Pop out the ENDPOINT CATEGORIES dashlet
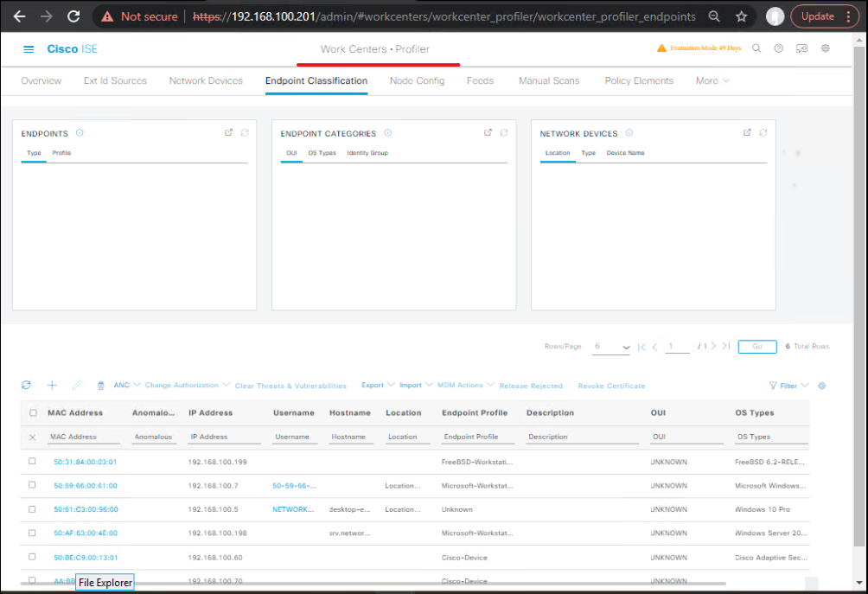868x594 pixels. click(x=488, y=133)
